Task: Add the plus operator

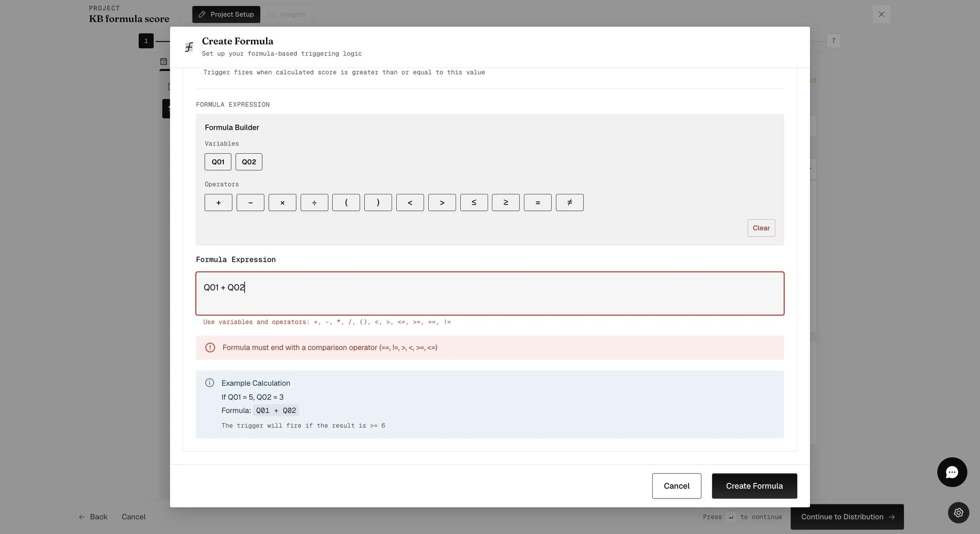Action: [x=218, y=203]
